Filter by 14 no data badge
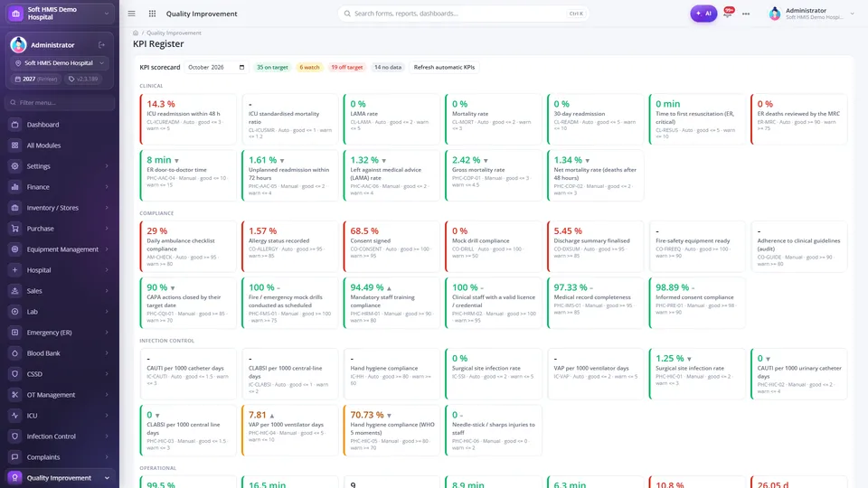 pos(388,67)
